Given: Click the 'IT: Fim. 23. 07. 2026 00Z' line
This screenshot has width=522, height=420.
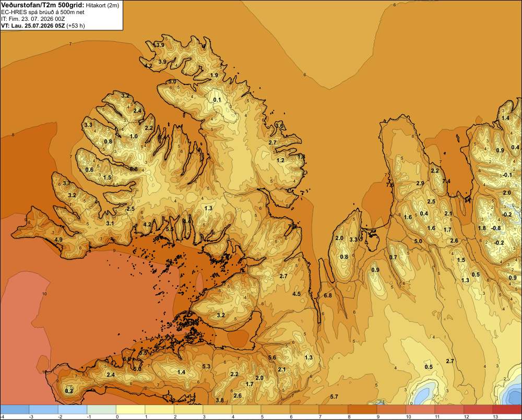Looking at the screenshot, I should pos(33,19).
